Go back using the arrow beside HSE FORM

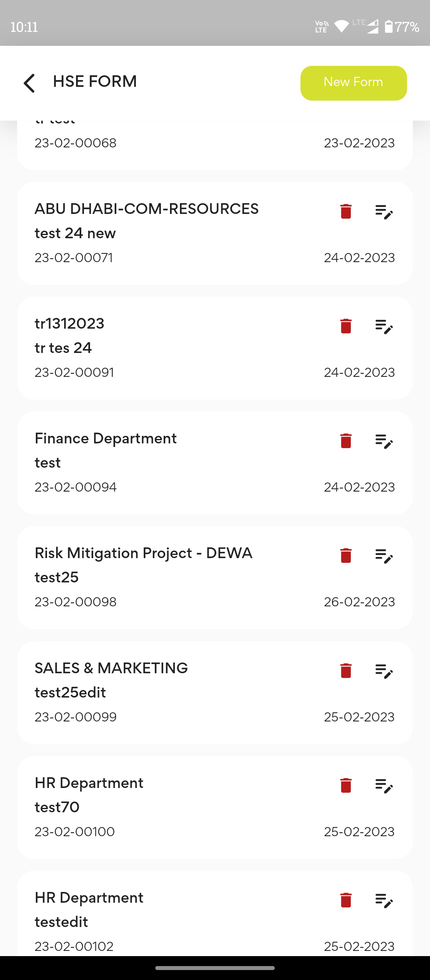[x=29, y=83]
